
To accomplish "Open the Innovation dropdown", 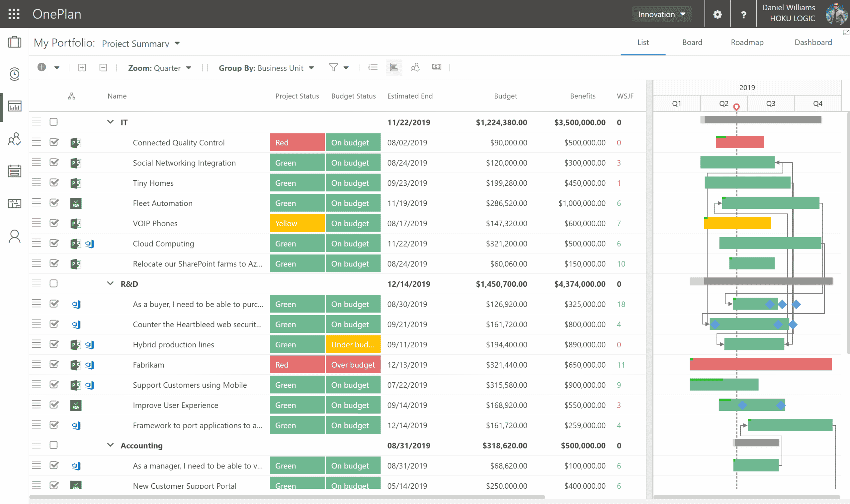I will (661, 14).
